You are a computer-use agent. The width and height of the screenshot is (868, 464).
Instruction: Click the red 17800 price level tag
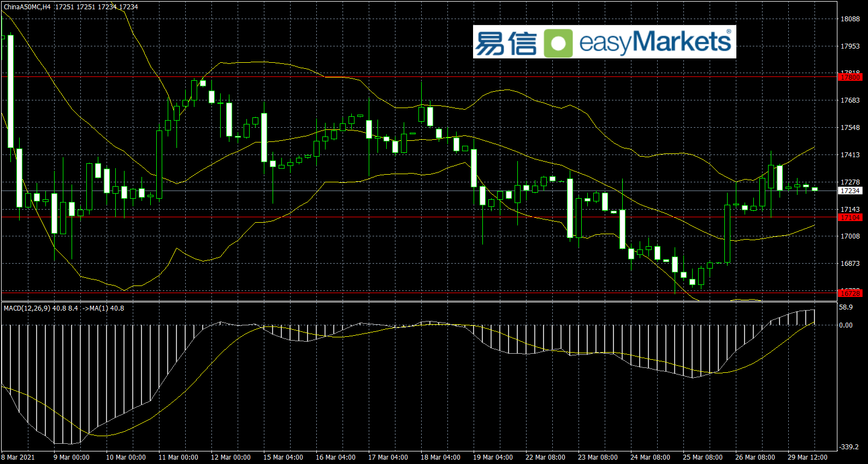click(850, 78)
